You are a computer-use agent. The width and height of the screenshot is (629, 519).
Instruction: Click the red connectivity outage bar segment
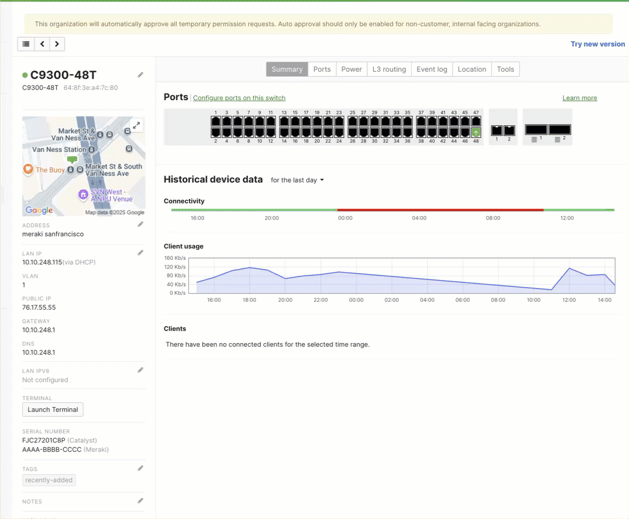click(440, 210)
